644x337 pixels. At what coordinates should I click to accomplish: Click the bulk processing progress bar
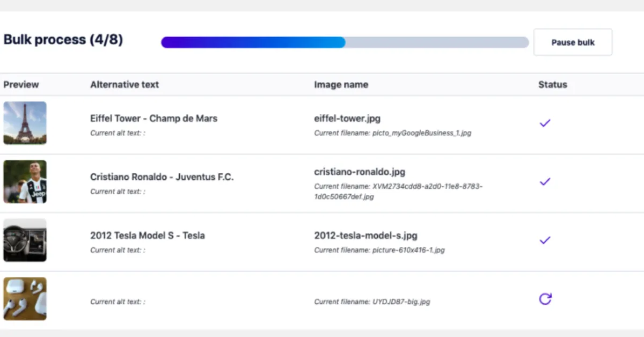pyautogui.click(x=343, y=42)
